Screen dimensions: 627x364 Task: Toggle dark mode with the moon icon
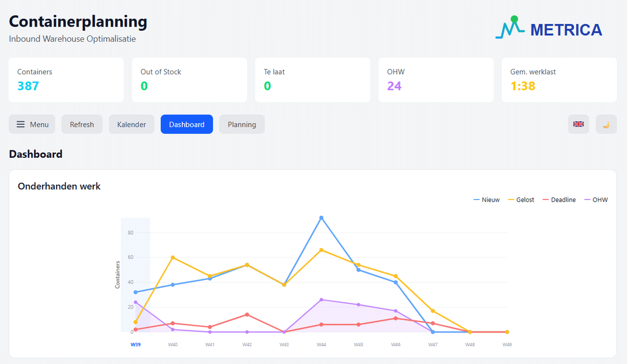click(x=606, y=124)
